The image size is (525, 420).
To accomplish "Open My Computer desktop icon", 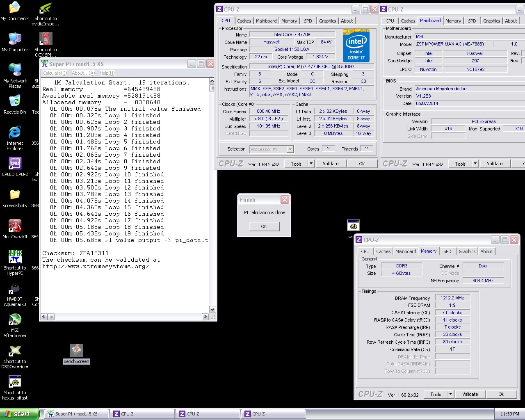I will pyautogui.click(x=15, y=42).
